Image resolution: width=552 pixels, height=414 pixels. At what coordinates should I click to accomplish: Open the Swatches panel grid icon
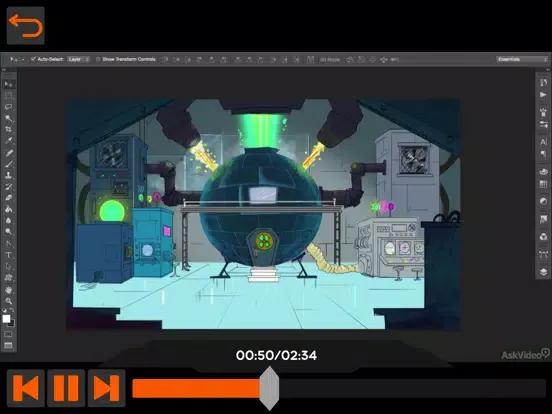click(543, 184)
